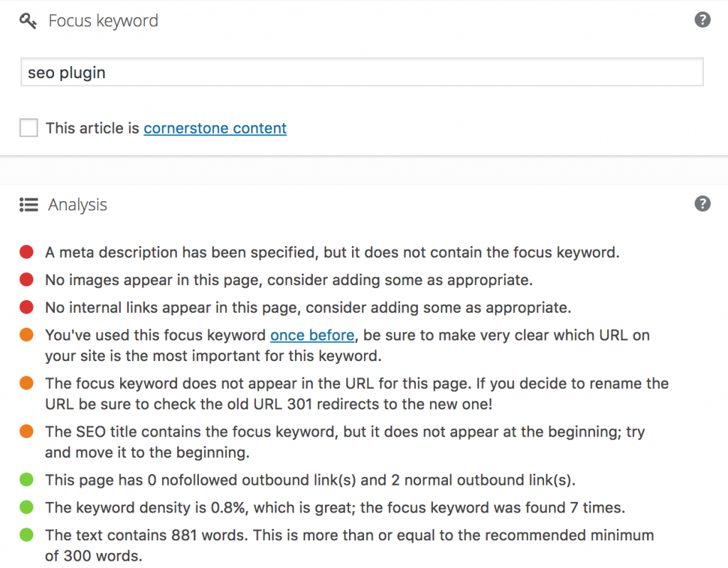This screenshot has height=568, width=728.
Task: Open the cornerstone content link
Action: (215, 129)
